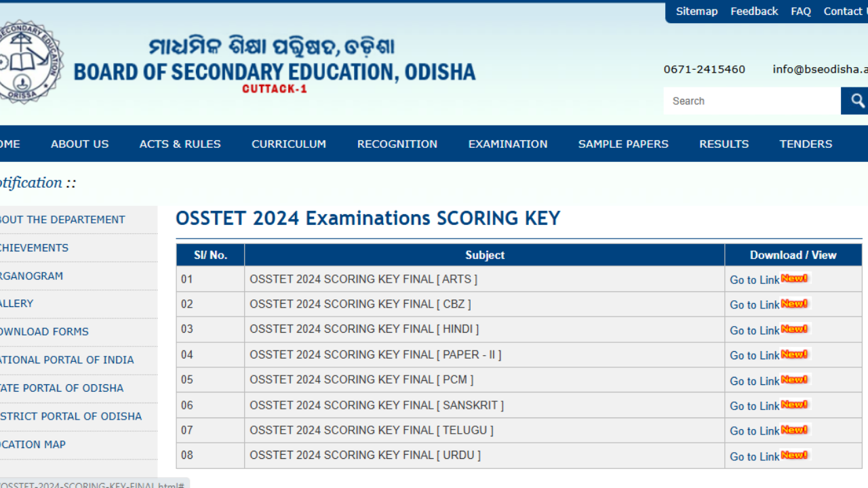Screen dimensions: 868x488
Task: Open the RECOGNITION menu
Action: [397, 144]
